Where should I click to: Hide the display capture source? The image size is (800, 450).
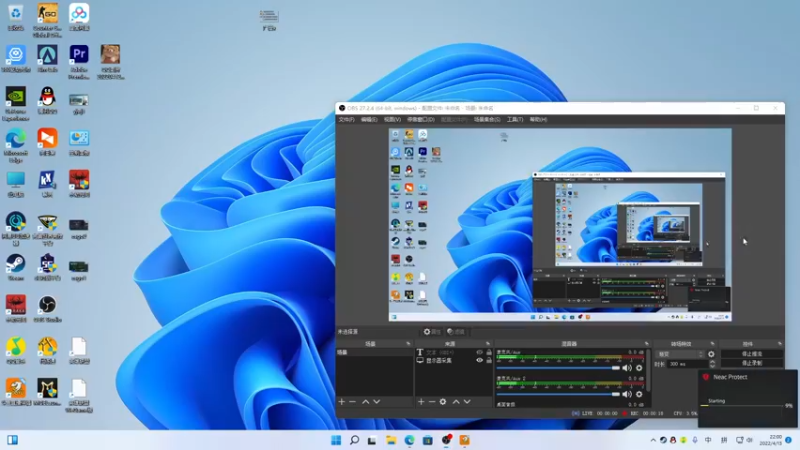coord(479,360)
